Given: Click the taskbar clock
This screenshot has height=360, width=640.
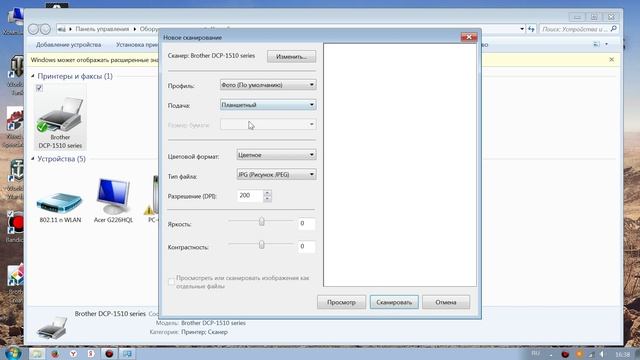Looking at the screenshot, I should 623,354.
